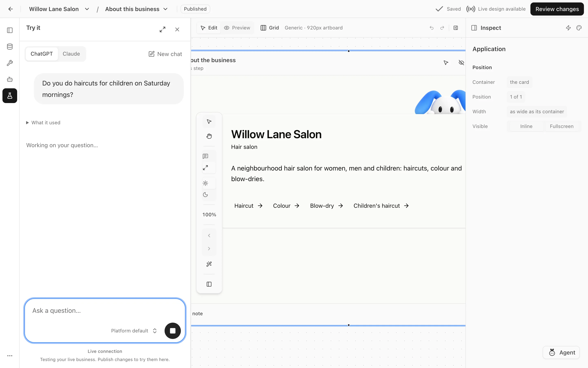The height and width of the screenshot is (368, 588).
Task: Click the Review changes button
Action: (557, 9)
